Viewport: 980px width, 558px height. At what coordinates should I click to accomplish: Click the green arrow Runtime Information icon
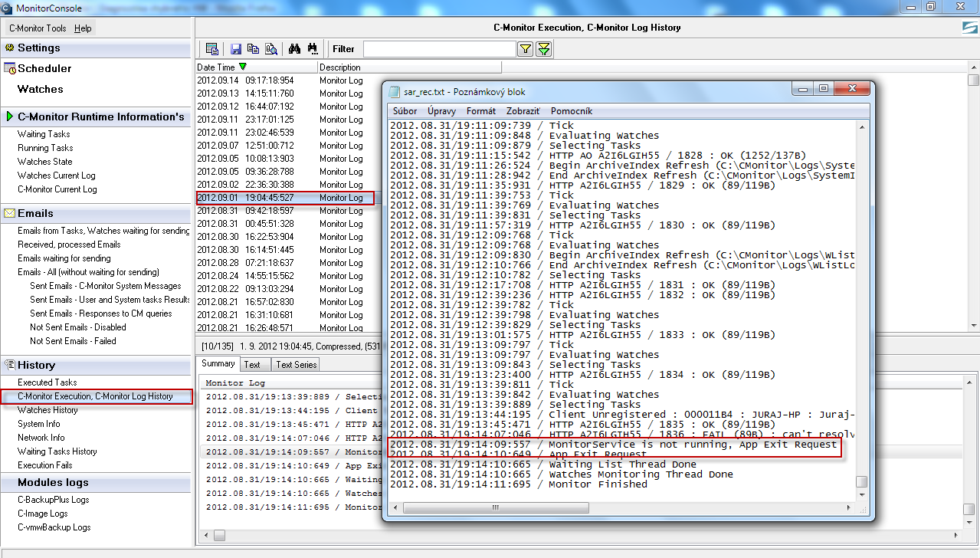[10, 117]
